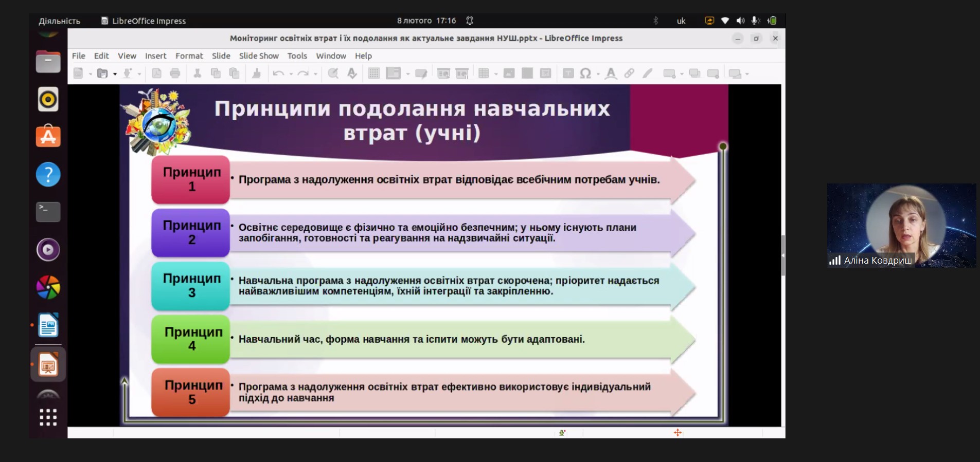Image resolution: width=980 pixels, height=462 pixels.
Task: Click the Insert Text Box icon
Action: coord(568,73)
